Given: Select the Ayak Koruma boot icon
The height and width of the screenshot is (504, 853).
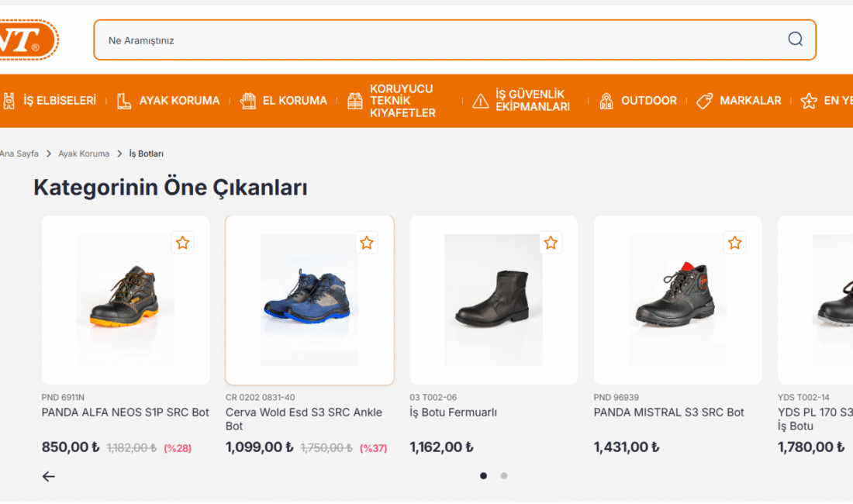Looking at the screenshot, I should (x=123, y=100).
